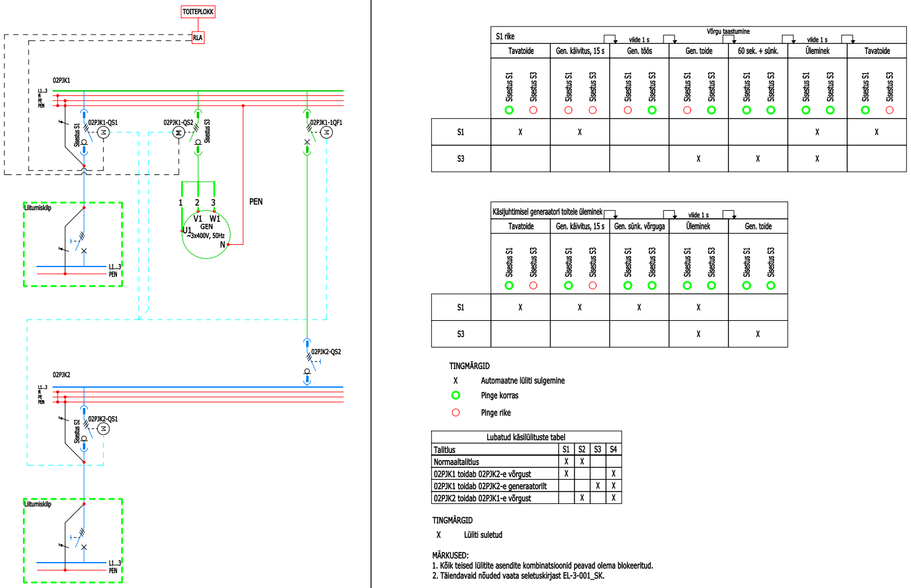Click the GEN generator circle symbol
The image size is (911, 588).
[x=206, y=234]
